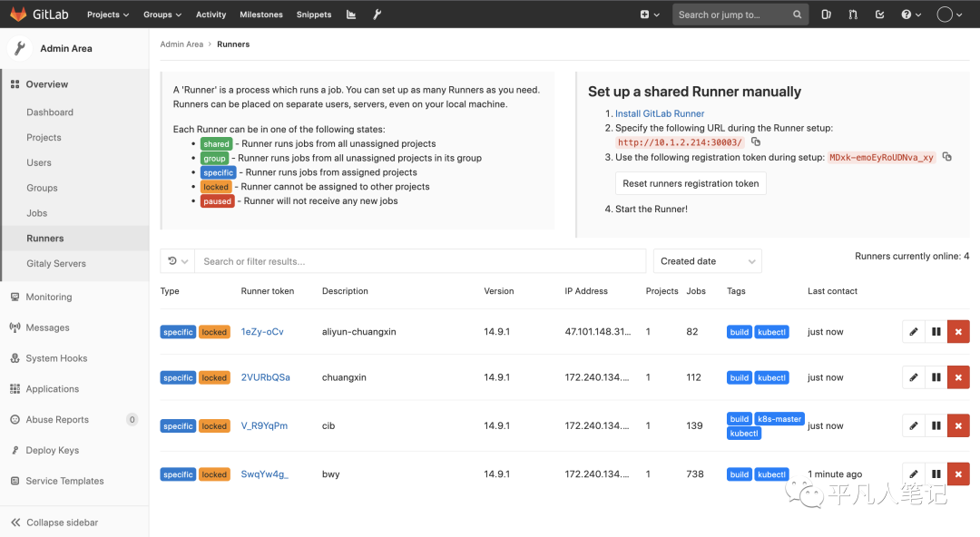Remove the bwy runner

pos(959,474)
